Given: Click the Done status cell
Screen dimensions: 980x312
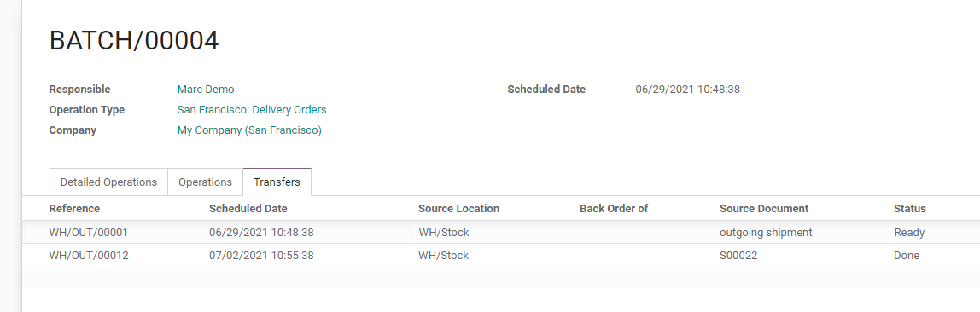Looking at the screenshot, I should (x=907, y=255).
